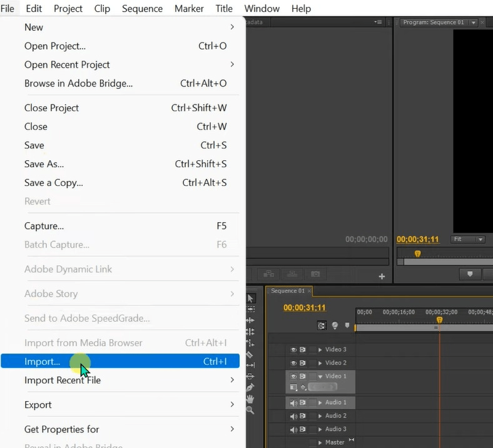Select the Rolling Edit tool

(251, 332)
